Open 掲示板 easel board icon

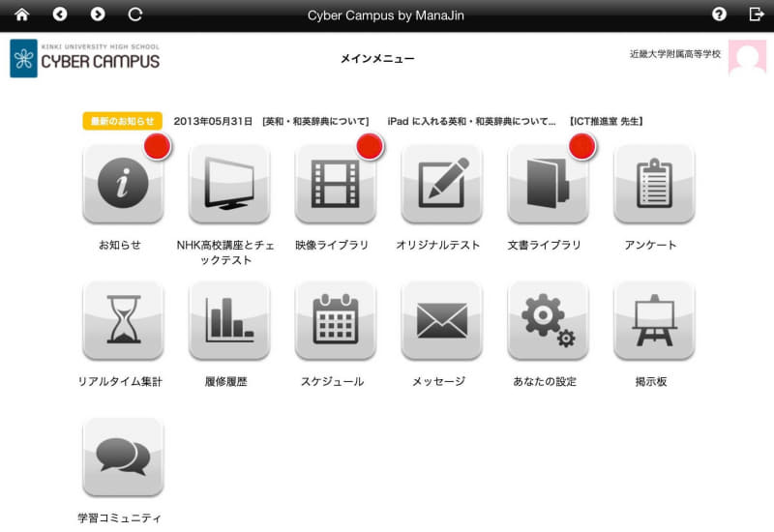654,320
